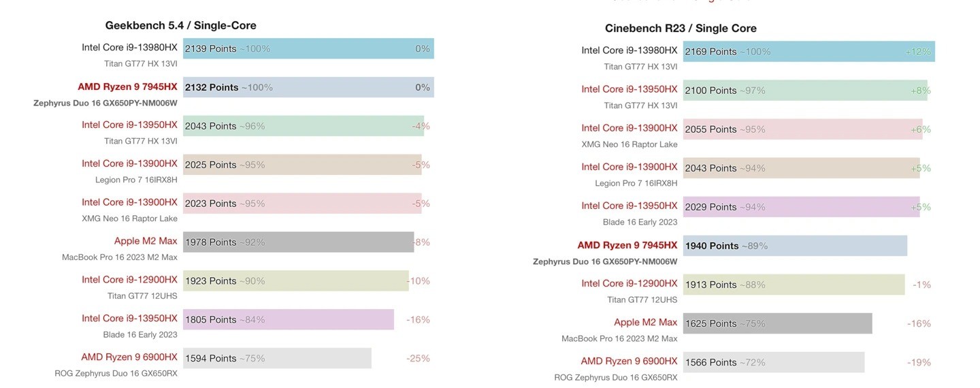Click Intel Core i9-13950HX above Titan GT77 in Geekbench
This screenshot has height=388, width=980.
tap(129, 125)
